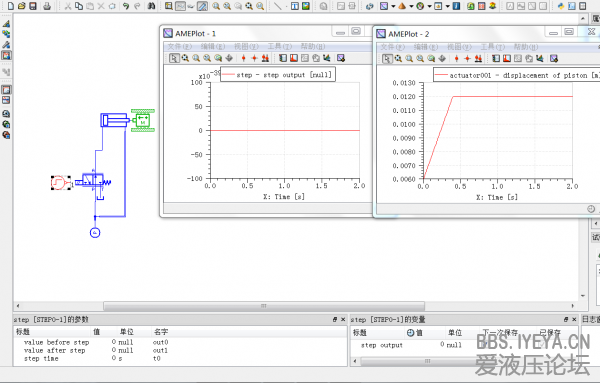Click single red cursor icon in AMEPlot - 1
This screenshot has height=383, width=600.
[x=243, y=58]
